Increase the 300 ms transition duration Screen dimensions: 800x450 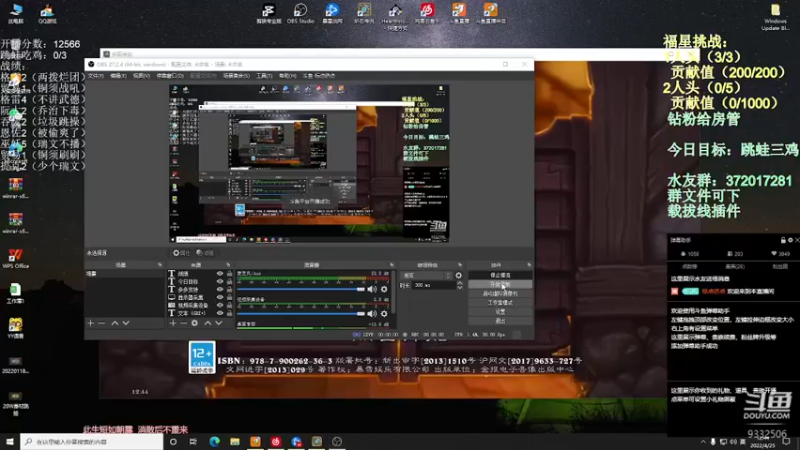(x=460, y=283)
